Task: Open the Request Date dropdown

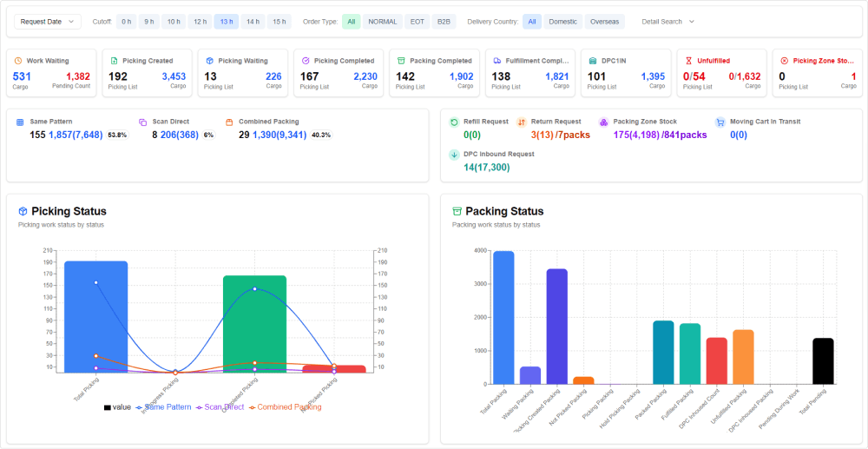Action: coord(48,22)
